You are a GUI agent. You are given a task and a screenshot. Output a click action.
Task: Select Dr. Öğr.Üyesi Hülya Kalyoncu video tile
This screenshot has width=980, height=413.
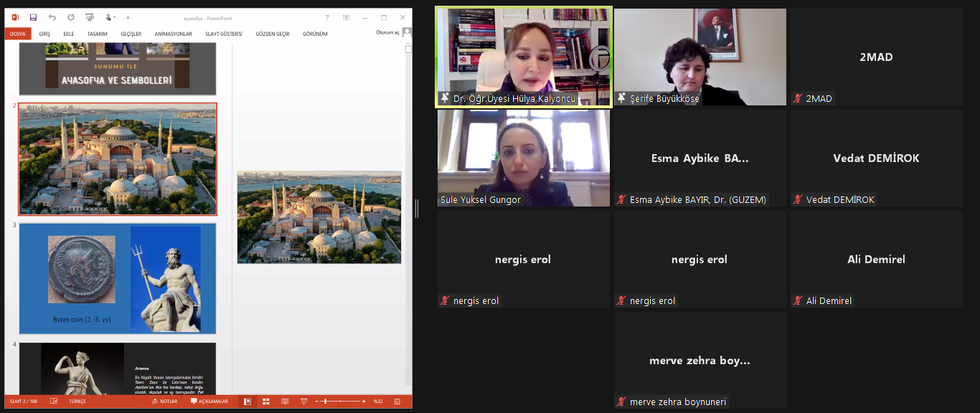pyautogui.click(x=524, y=58)
